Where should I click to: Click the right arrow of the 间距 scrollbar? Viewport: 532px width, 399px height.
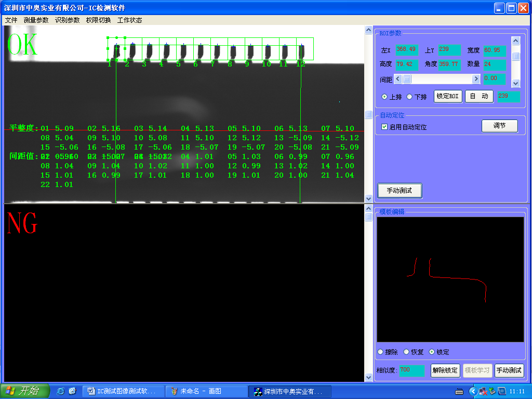coord(476,79)
